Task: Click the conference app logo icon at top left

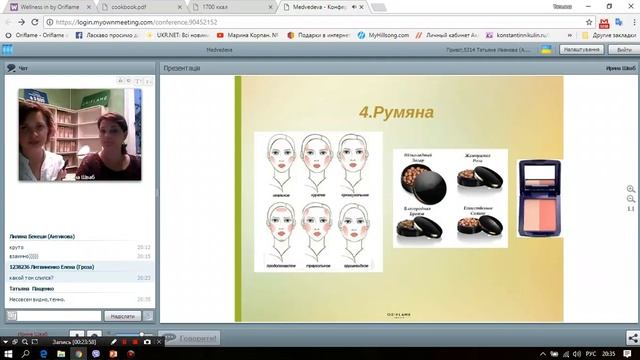Action: pyautogui.click(x=7, y=50)
